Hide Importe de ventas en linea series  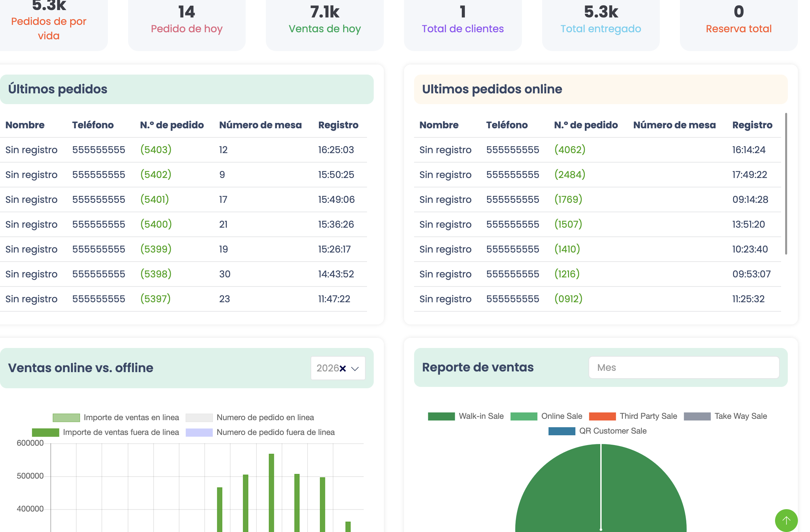click(116, 417)
